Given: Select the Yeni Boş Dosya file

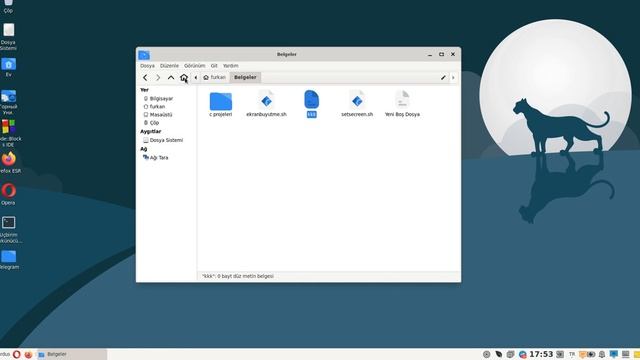Looking at the screenshot, I should (402, 104).
